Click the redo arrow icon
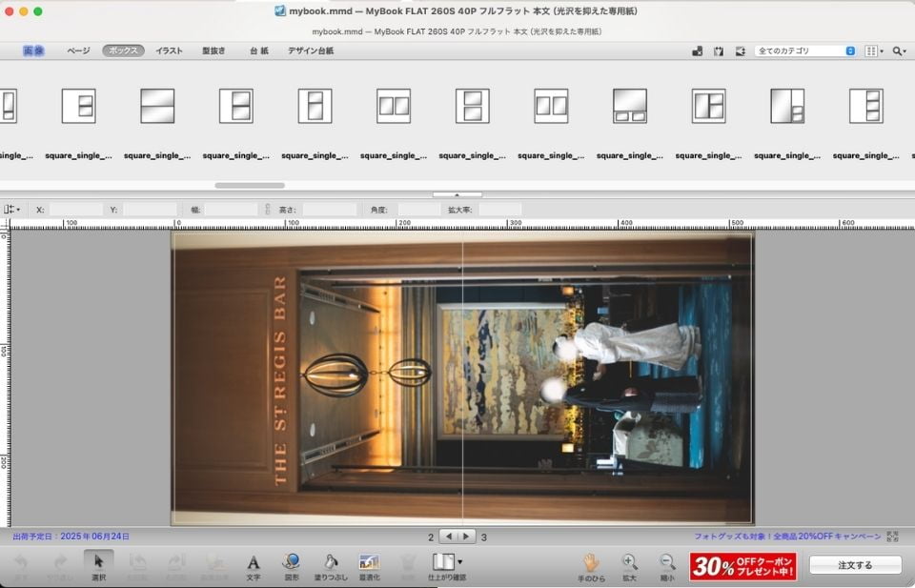 click(59, 562)
